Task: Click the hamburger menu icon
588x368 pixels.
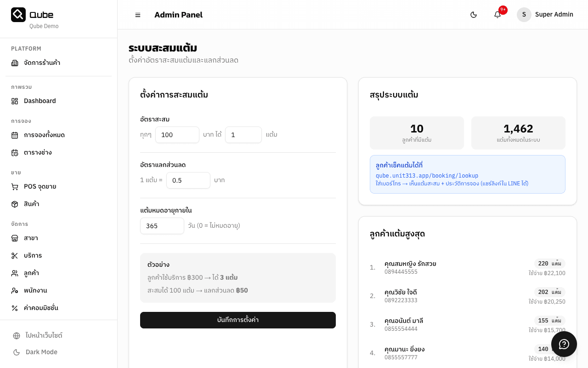Action: (138, 15)
